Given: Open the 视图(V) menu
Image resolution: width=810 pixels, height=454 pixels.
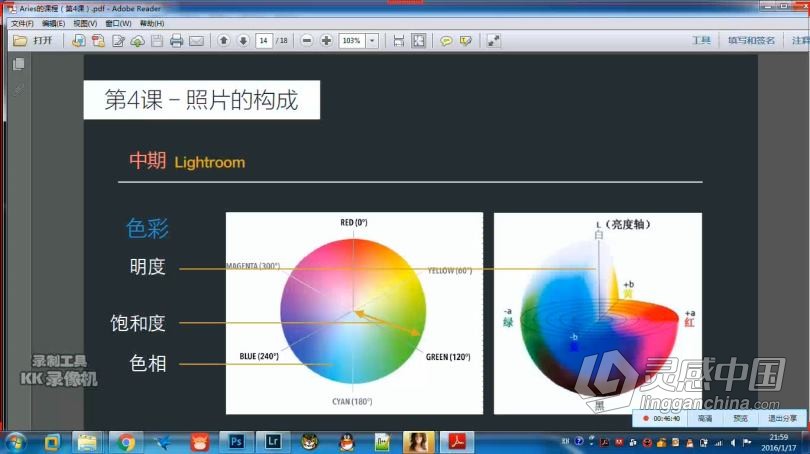Looking at the screenshot, I should [85, 24].
